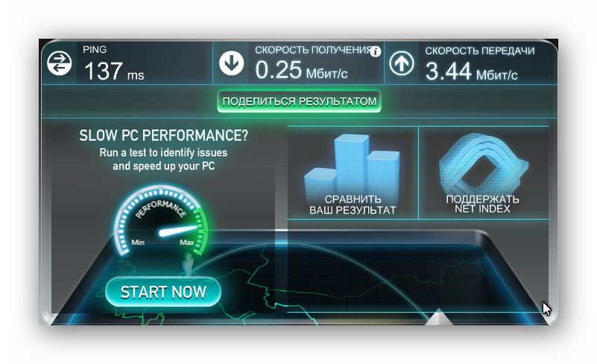Open Сравнить ваш результат link
The image size is (597, 364).
353,205
